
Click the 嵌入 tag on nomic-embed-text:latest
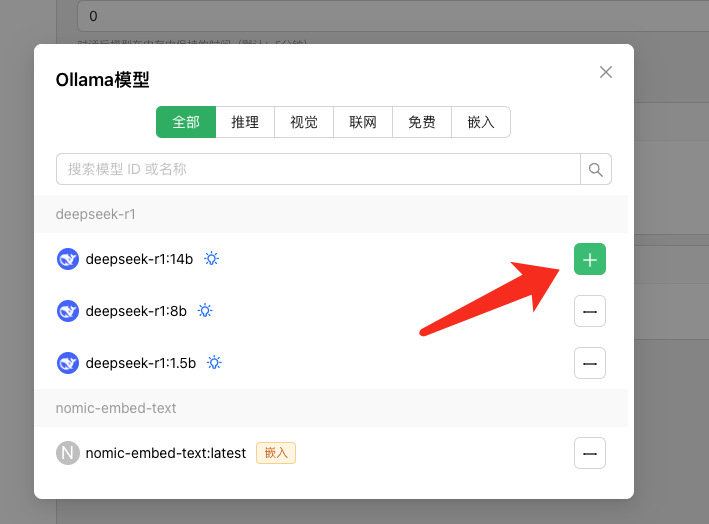pos(276,453)
